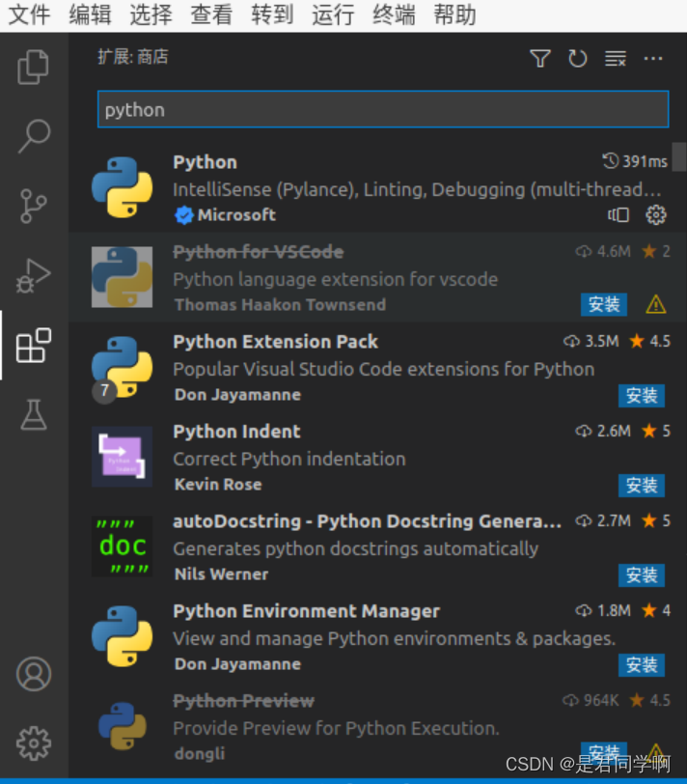Open the 运行 menu
This screenshot has height=784, width=687.
333,14
